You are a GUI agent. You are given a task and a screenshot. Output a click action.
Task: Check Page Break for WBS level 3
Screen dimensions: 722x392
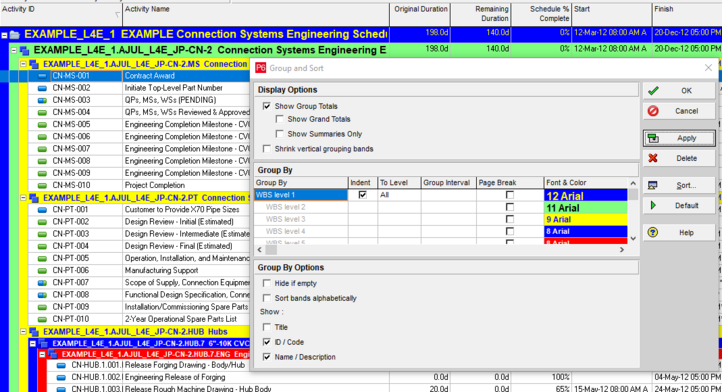(510, 219)
